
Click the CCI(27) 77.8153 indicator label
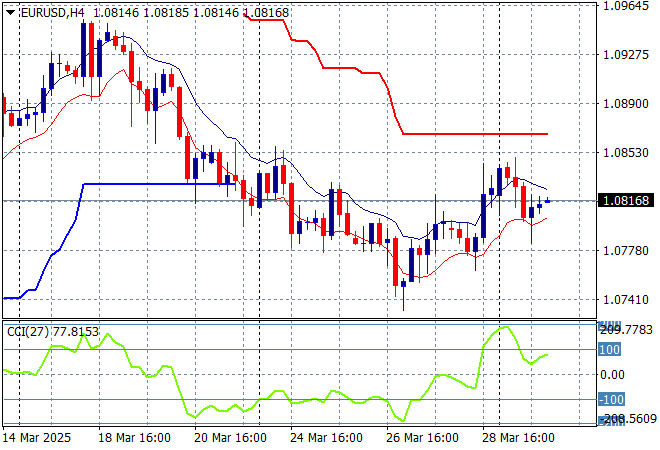click(53, 332)
